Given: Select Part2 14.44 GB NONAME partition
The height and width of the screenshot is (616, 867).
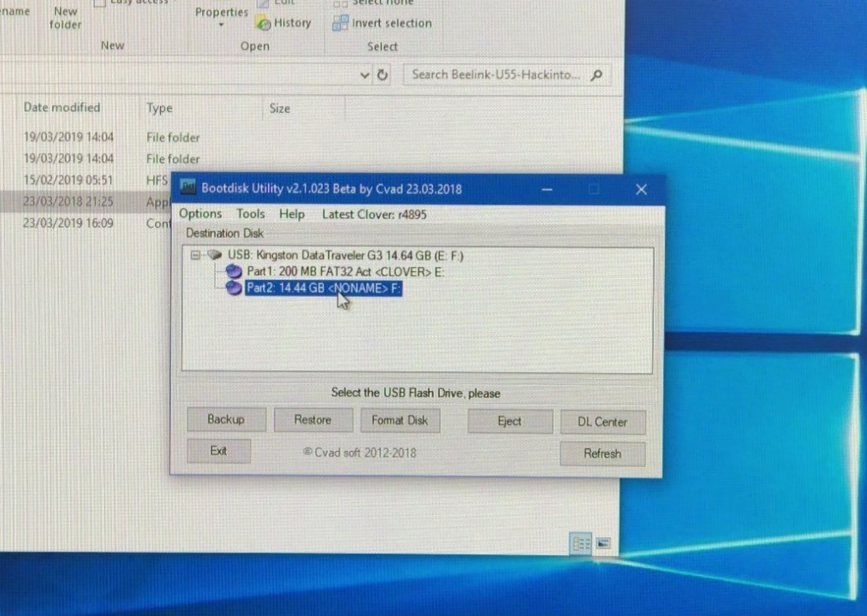Looking at the screenshot, I should [x=324, y=288].
